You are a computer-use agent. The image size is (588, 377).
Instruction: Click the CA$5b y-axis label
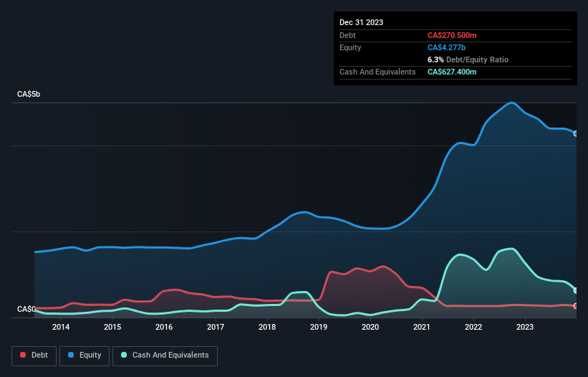click(29, 94)
